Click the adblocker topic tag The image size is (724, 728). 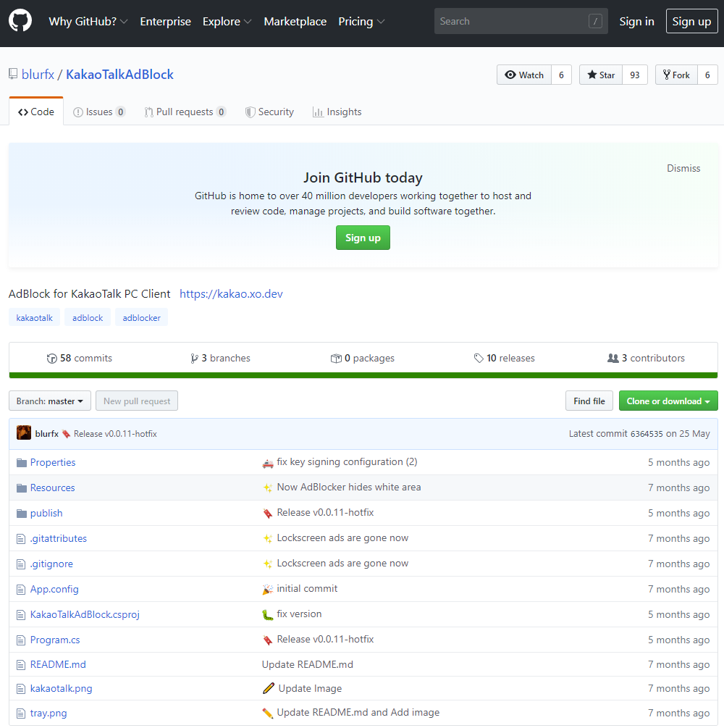(142, 317)
